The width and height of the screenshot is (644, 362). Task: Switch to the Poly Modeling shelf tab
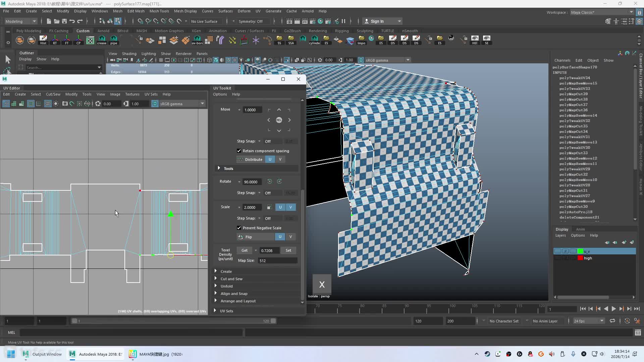29,31
